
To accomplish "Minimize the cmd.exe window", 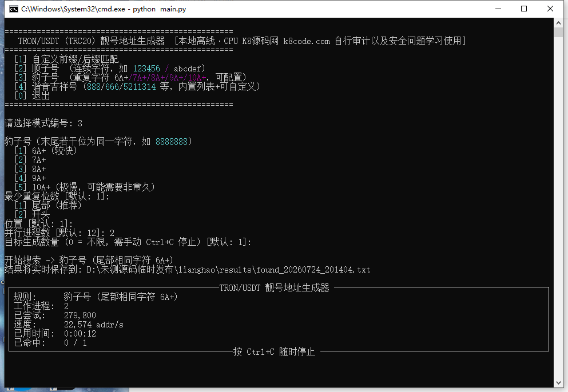I will [498, 9].
